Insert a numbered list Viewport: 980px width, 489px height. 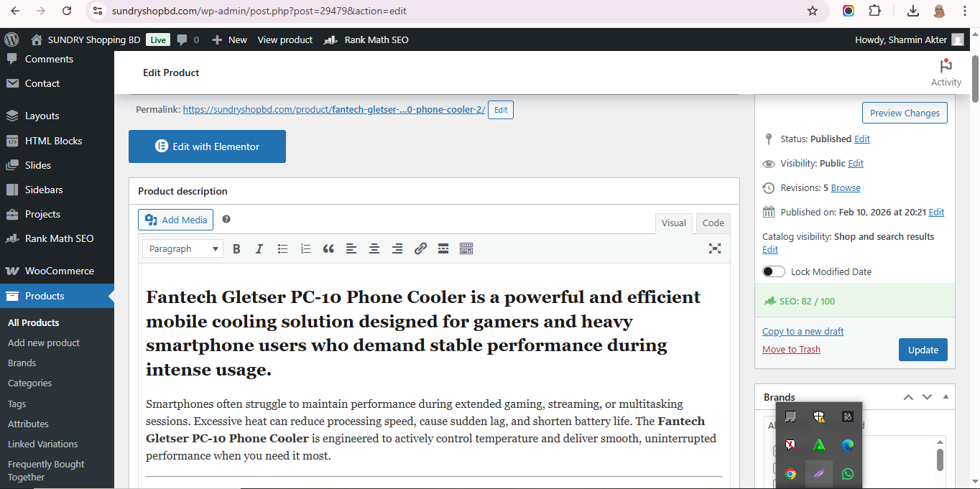click(305, 248)
